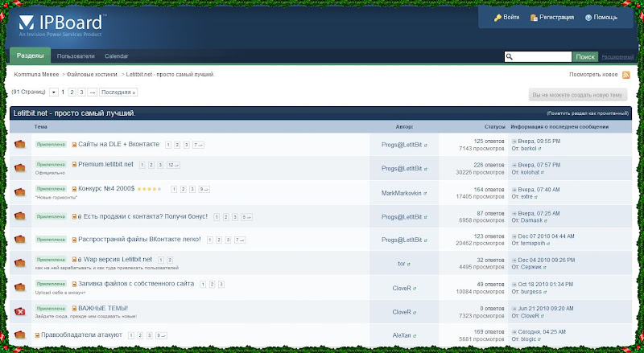Jump to Последняя page
This screenshot has width=644, height=353.
(118, 92)
